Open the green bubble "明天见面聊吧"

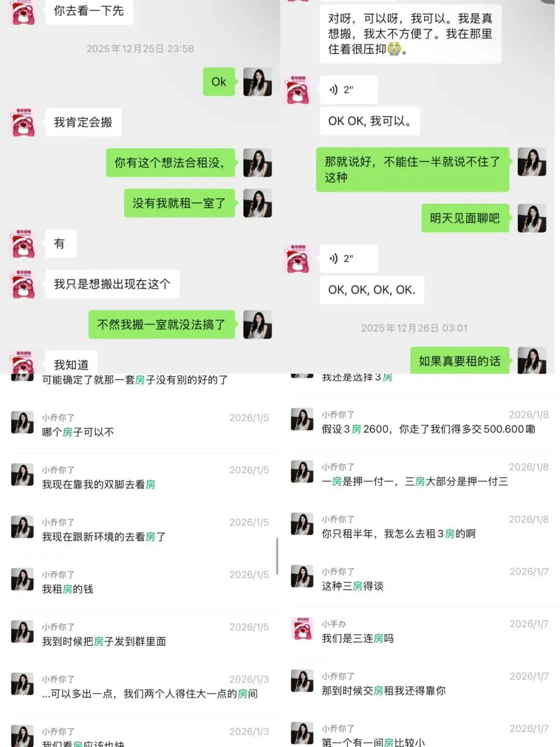[465, 218]
